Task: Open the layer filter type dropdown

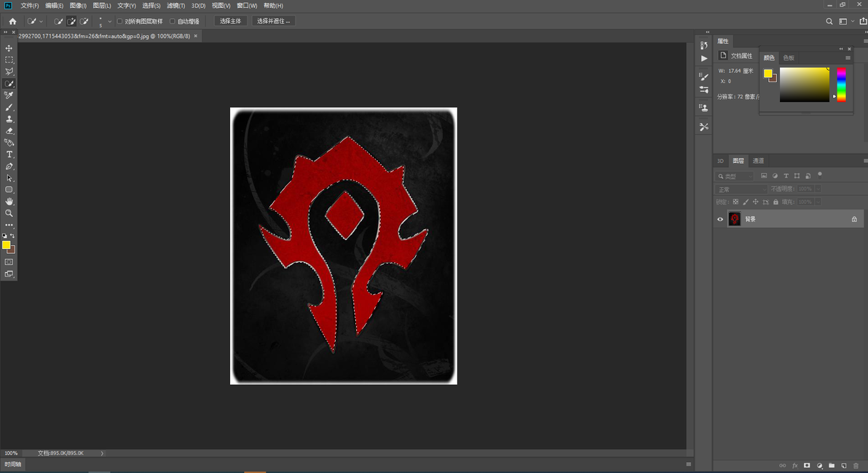Action: coord(735,176)
